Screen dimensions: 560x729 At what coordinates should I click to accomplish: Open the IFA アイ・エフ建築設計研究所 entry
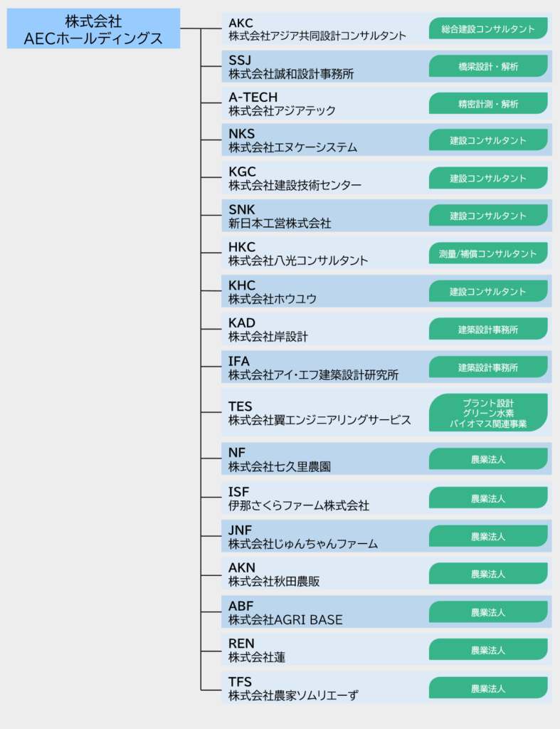pos(313,367)
